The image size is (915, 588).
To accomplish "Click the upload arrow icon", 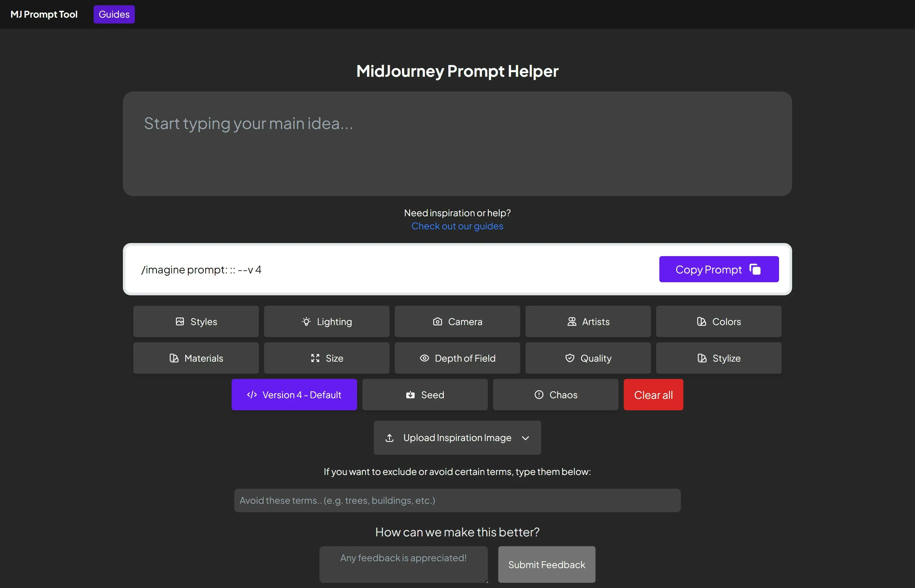I will point(390,438).
